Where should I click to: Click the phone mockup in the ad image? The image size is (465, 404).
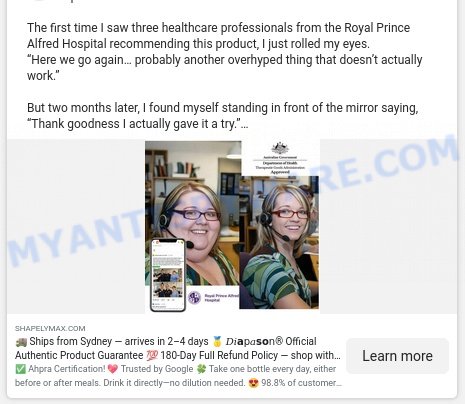tap(168, 275)
